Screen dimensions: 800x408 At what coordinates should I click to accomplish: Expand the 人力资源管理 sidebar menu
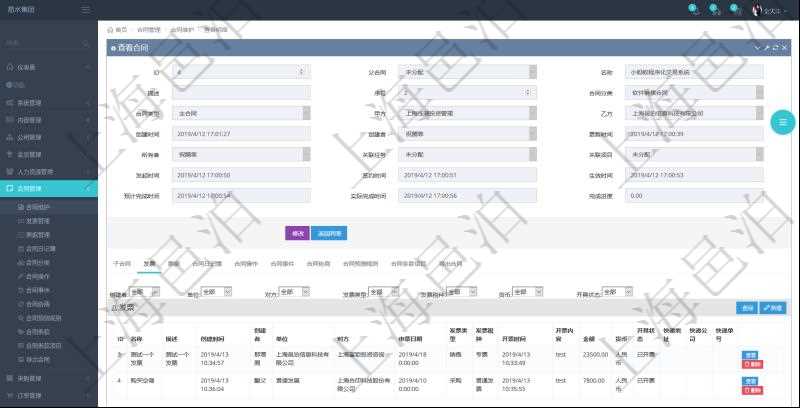tap(49, 171)
